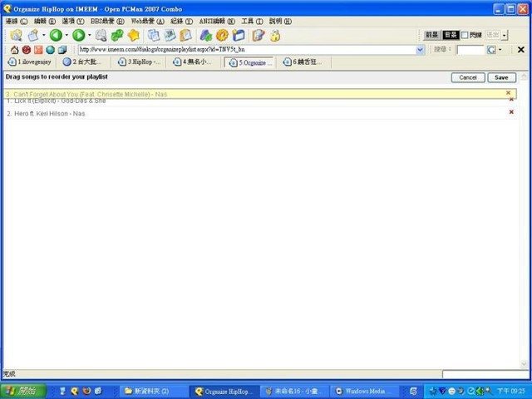Click the Save button

[501, 77]
